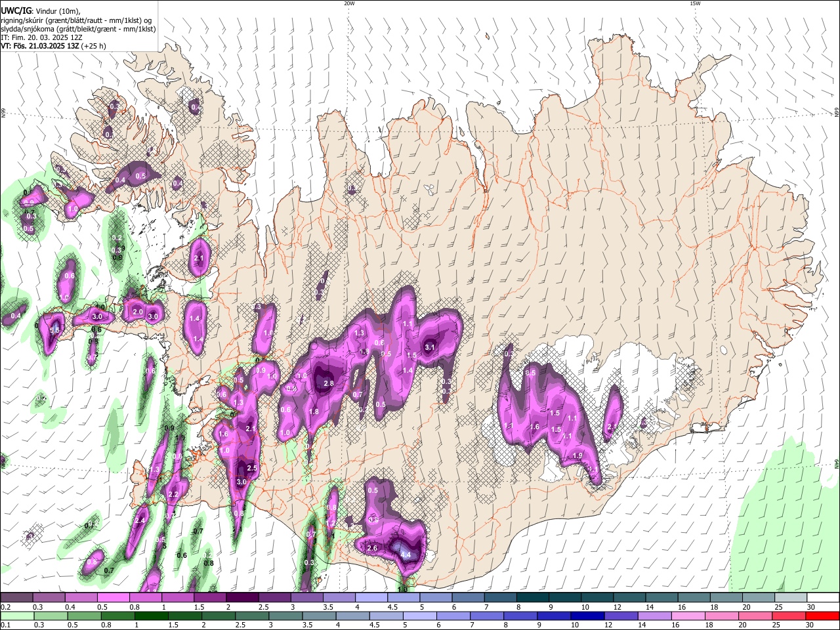Click the 2.8 precipitation value on the map
This screenshot has width=840, height=630.
point(329,383)
